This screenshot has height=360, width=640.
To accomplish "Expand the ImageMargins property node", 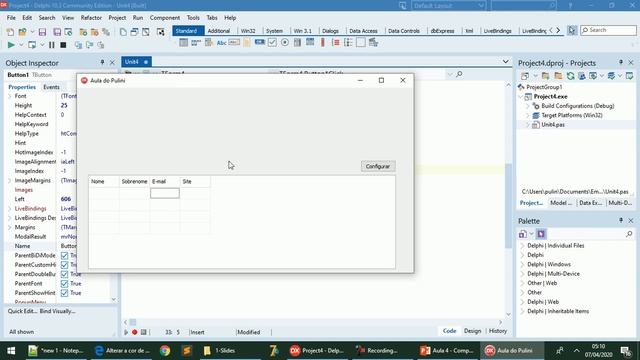I will pyautogui.click(x=10, y=180).
